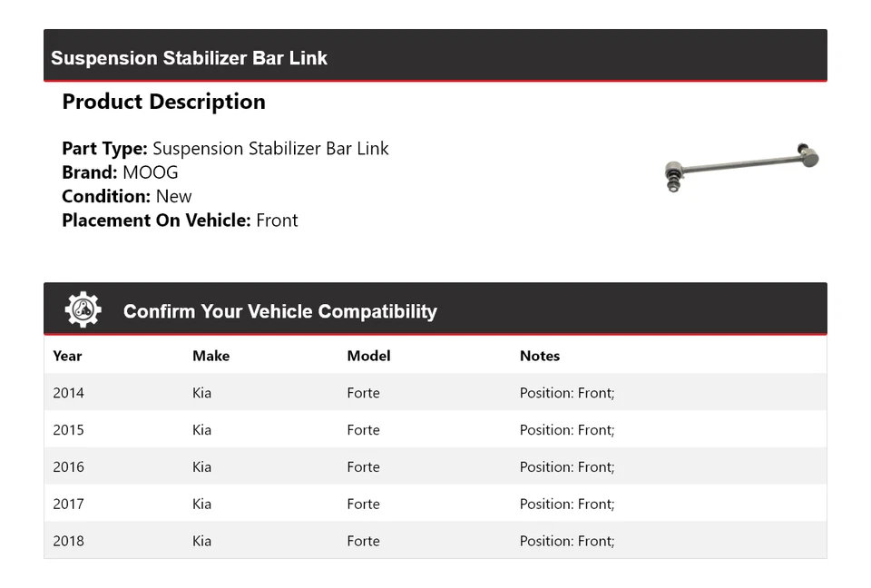871x588 pixels.
Task: Click Forte model in the 2016 row
Action: [363, 467]
